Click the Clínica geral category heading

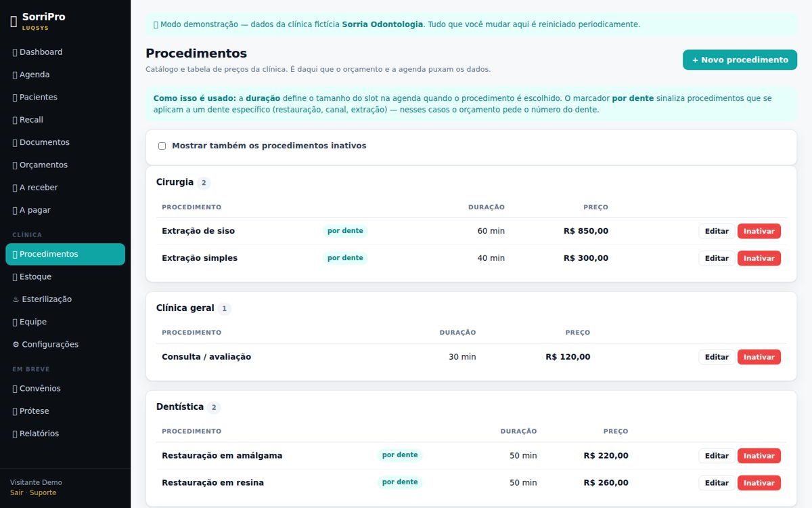point(185,308)
